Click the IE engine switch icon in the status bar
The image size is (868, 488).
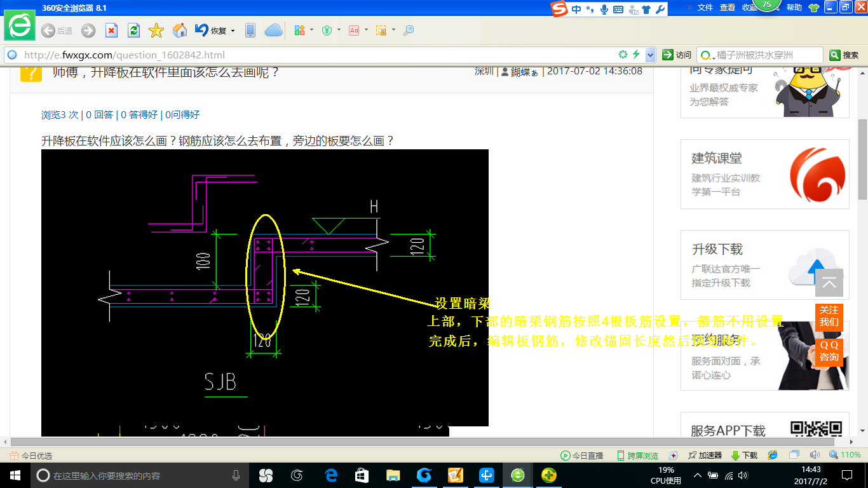click(773, 455)
